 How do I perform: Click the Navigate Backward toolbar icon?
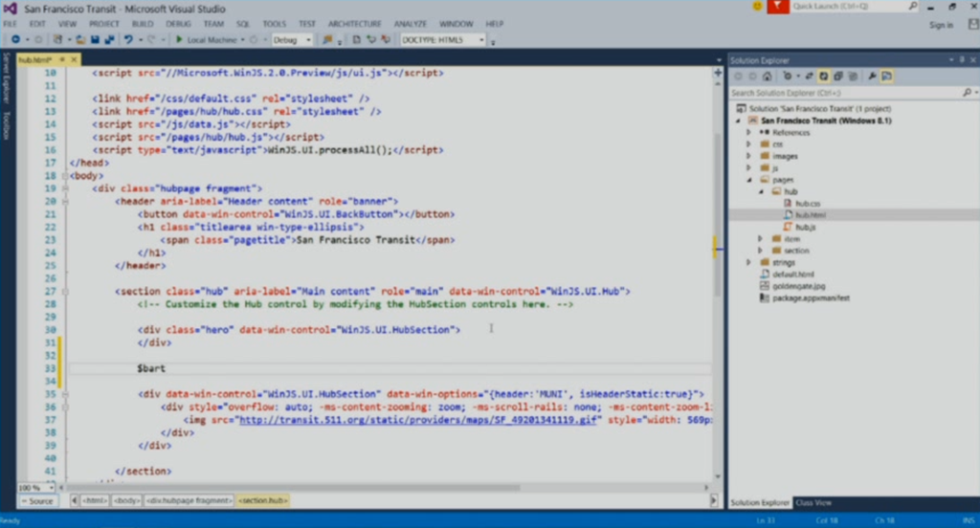[x=15, y=40]
